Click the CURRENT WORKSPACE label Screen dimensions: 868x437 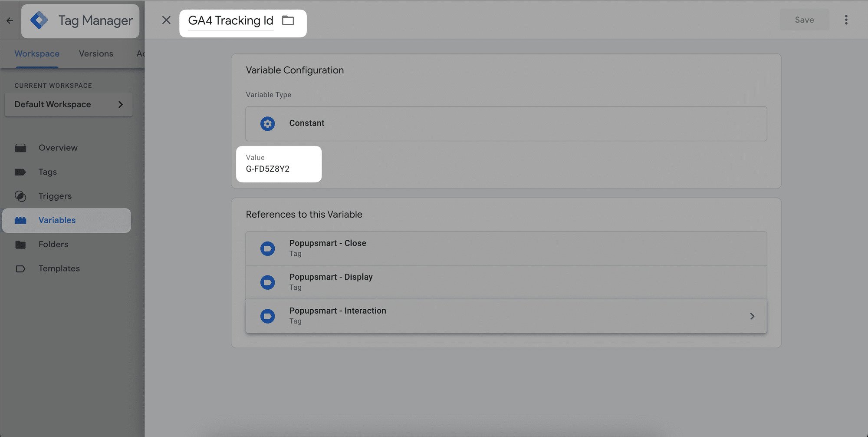coord(53,86)
